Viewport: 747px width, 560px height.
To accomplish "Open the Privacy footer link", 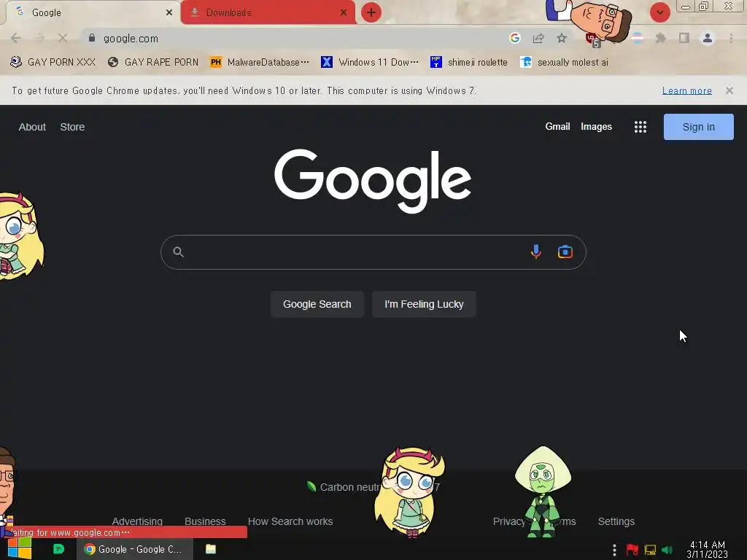I will pos(508,521).
